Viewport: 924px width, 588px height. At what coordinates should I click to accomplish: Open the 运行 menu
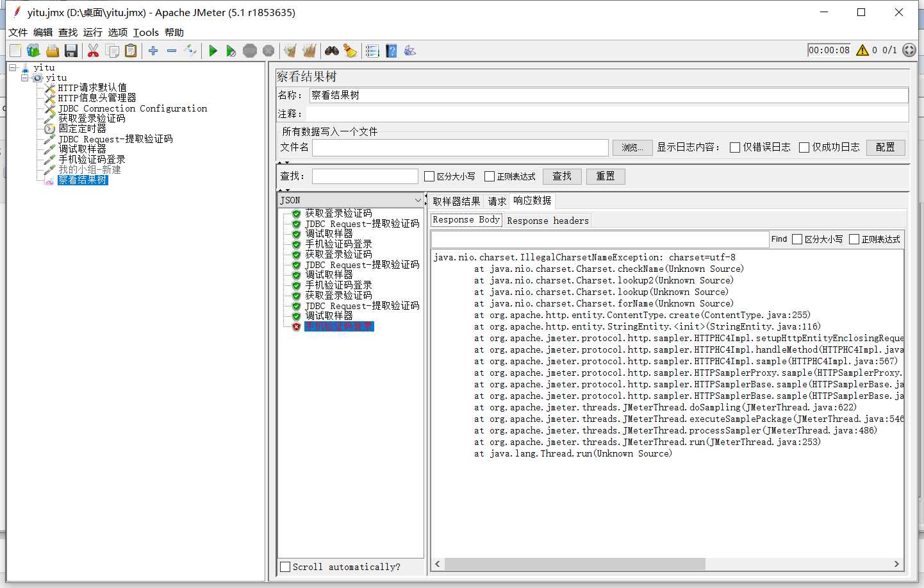pyautogui.click(x=93, y=33)
